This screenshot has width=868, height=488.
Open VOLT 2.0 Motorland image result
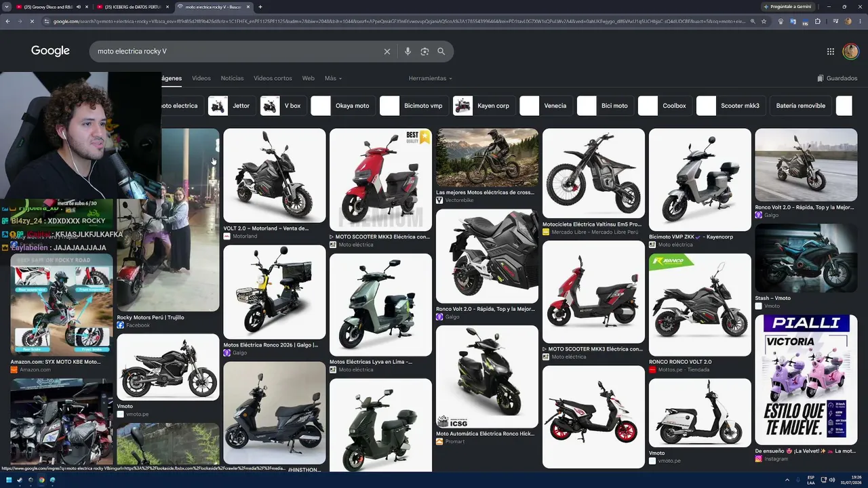point(275,176)
